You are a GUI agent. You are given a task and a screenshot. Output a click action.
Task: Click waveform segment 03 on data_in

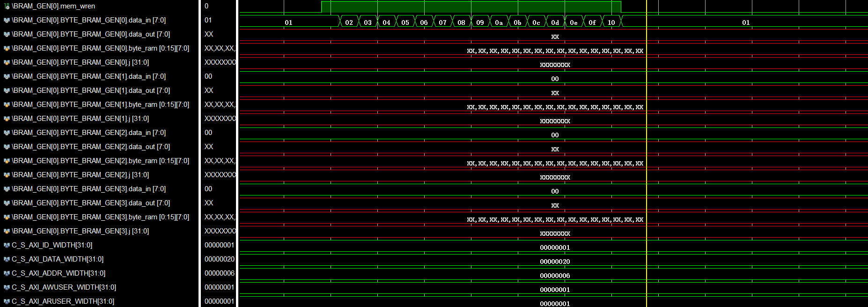368,22
